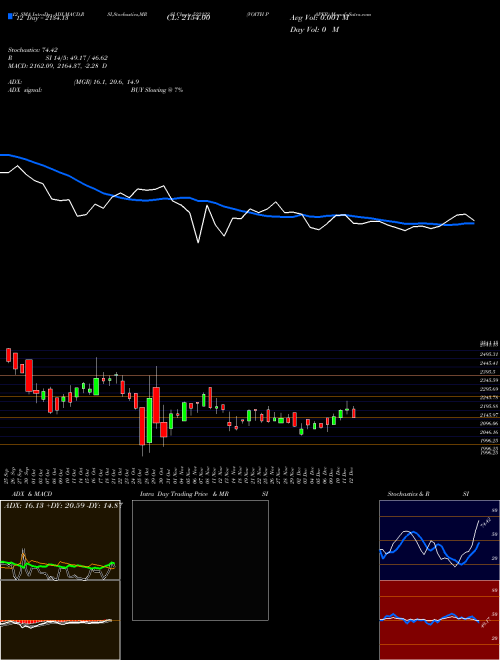Click the RSI chart panel with red background
Viewport: 500px width, 660px height.
point(439,620)
